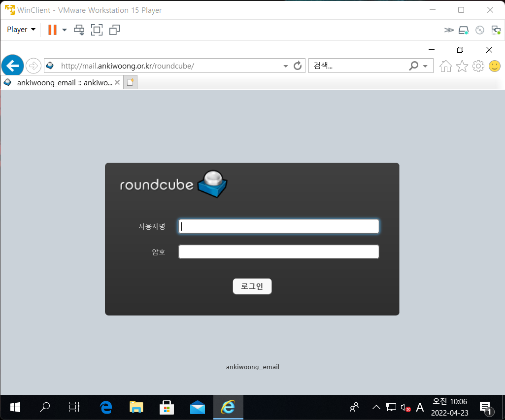Open the Windows Start menu

15,407
